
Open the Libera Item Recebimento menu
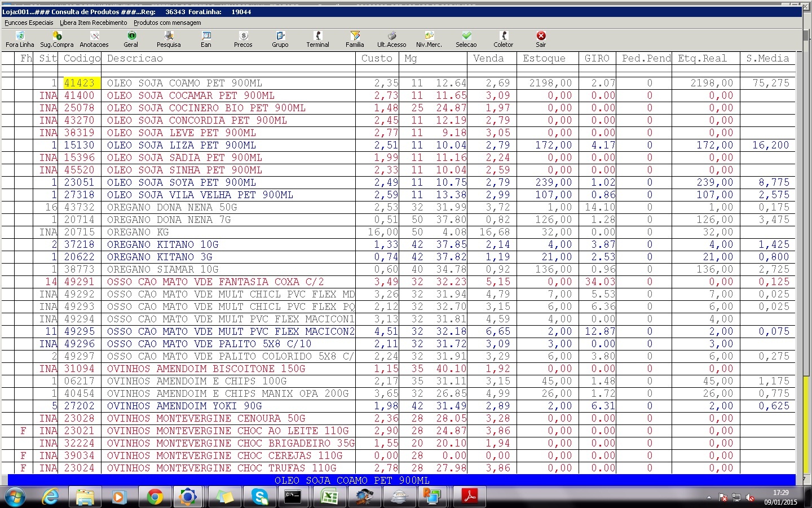coord(94,23)
